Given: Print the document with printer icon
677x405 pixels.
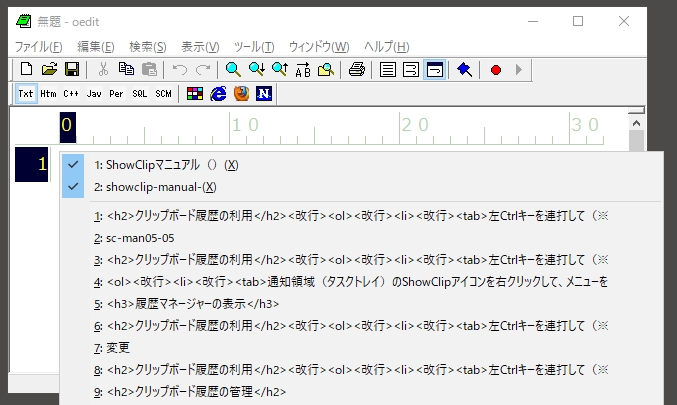Looking at the screenshot, I should coord(357,69).
